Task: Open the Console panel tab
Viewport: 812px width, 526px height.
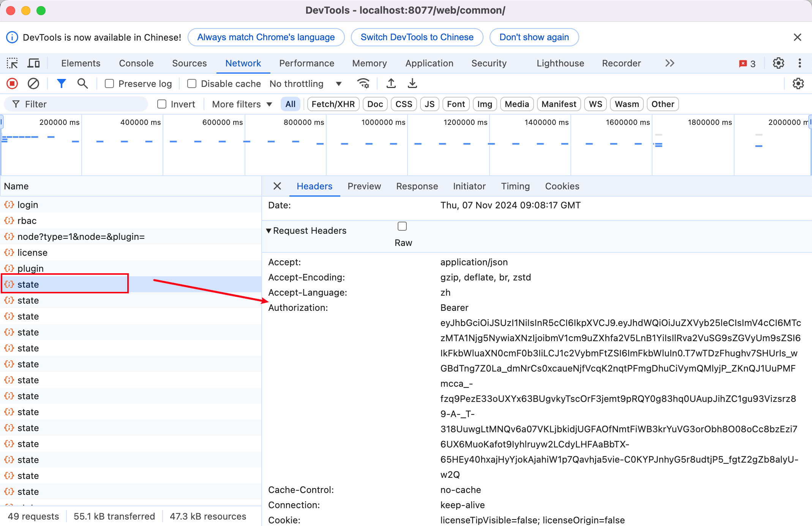Action: (x=136, y=63)
